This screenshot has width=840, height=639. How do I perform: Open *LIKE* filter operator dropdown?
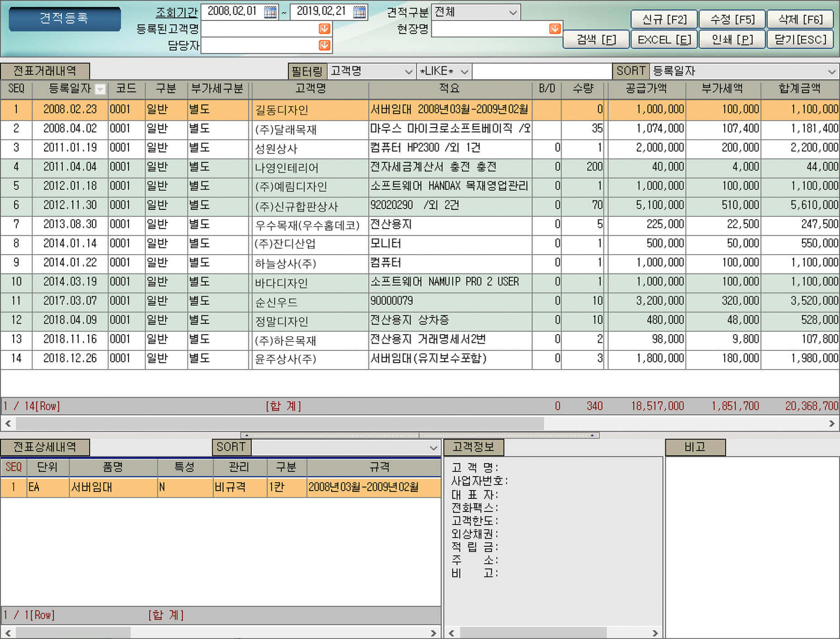(x=444, y=71)
